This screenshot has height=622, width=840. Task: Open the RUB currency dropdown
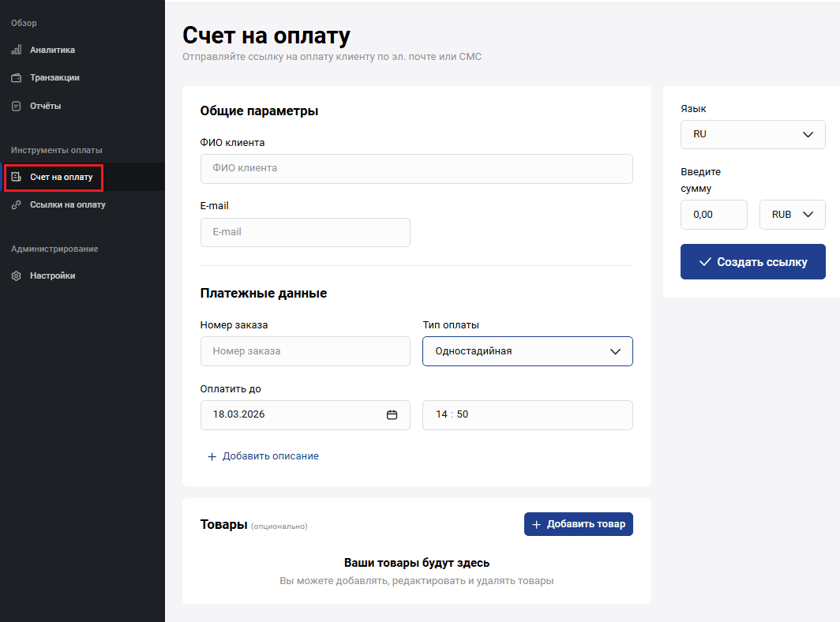[792, 215]
